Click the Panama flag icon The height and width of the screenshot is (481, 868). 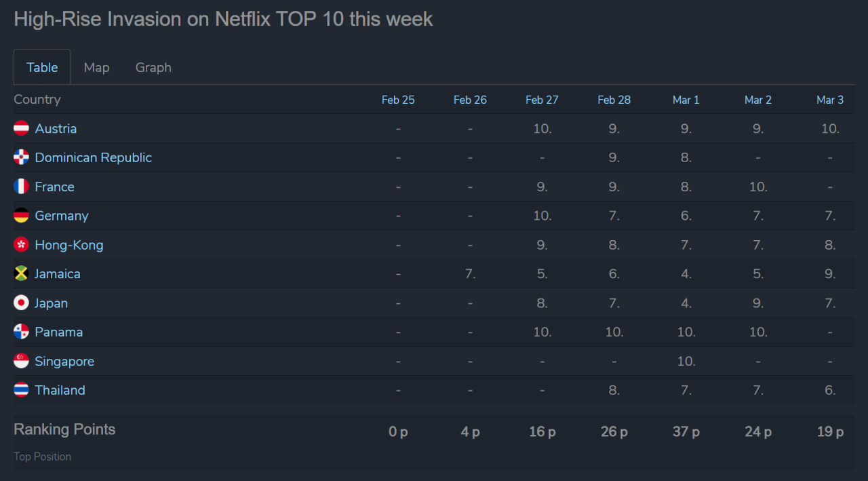(22, 332)
